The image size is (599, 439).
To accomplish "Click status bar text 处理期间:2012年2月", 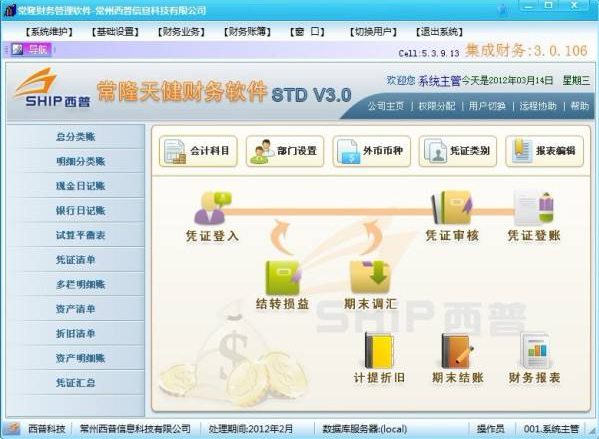I will tap(251, 429).
